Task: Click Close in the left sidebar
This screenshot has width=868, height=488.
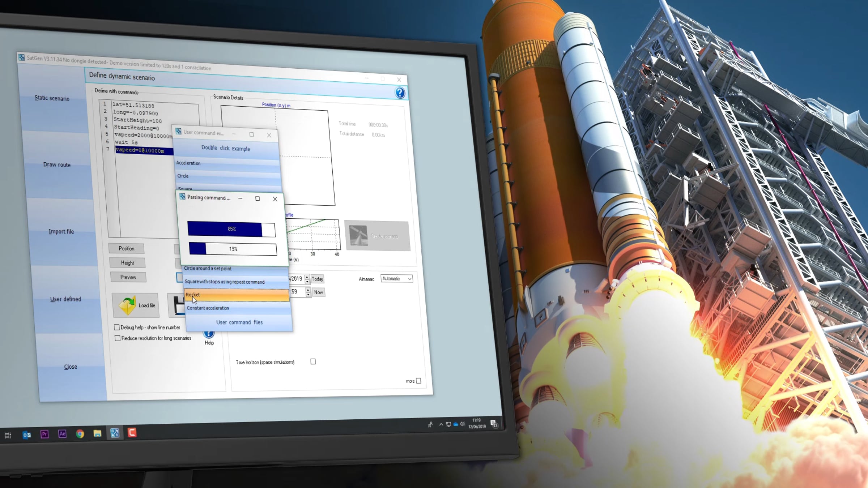Action: [x=71, y=367]
